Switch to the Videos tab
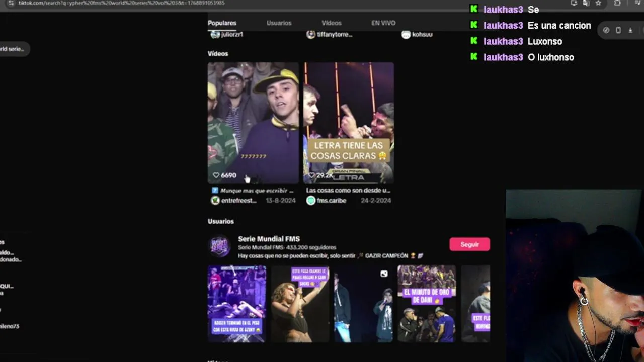Viewport: 644px width, 362px height. [332, 23]
